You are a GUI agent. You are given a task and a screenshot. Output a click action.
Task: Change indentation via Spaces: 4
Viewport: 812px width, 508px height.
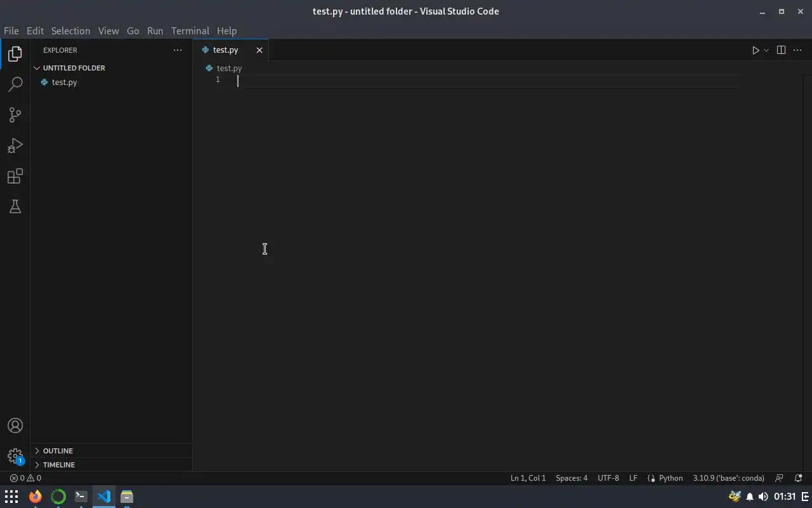[572, 478]
